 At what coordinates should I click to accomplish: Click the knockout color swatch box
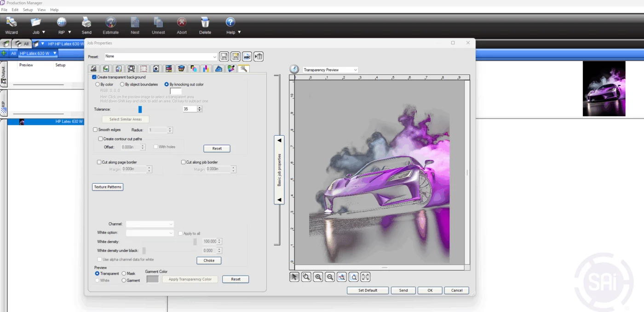pos(176,91)
